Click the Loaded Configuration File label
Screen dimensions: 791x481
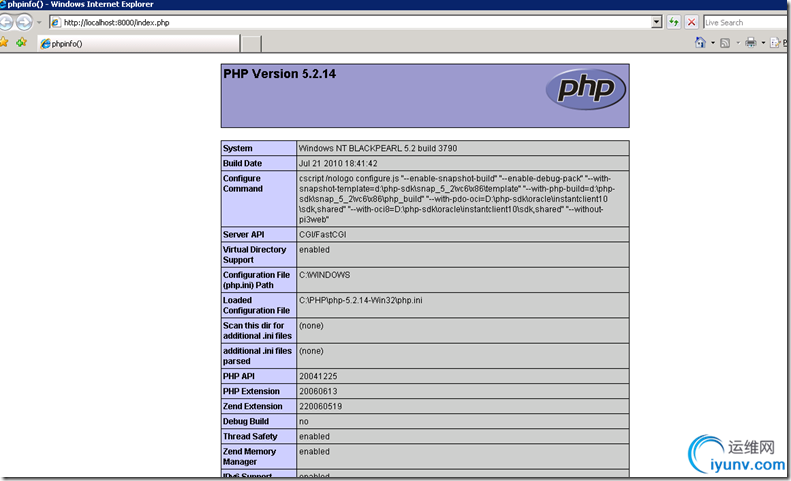pyautogui.click(x=256, y=305)
